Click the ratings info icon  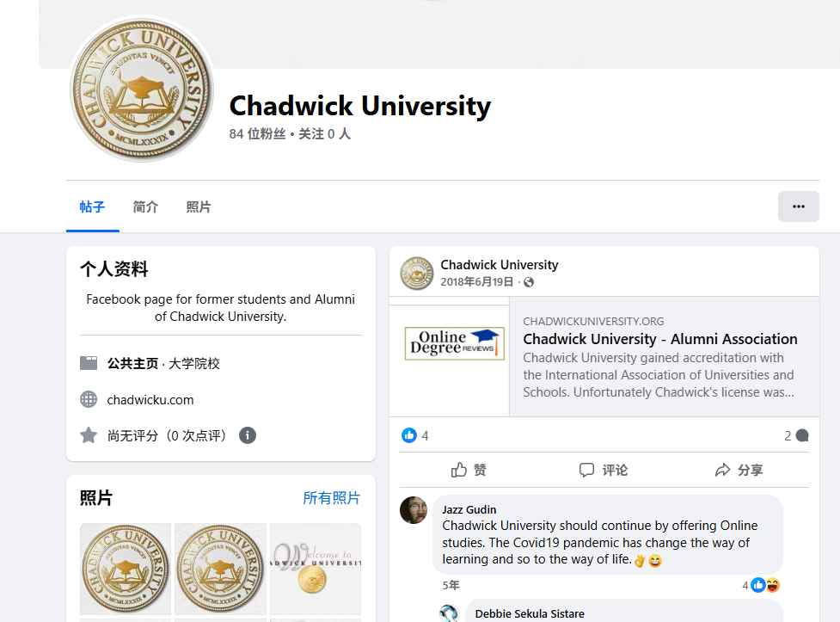[247, 435]
